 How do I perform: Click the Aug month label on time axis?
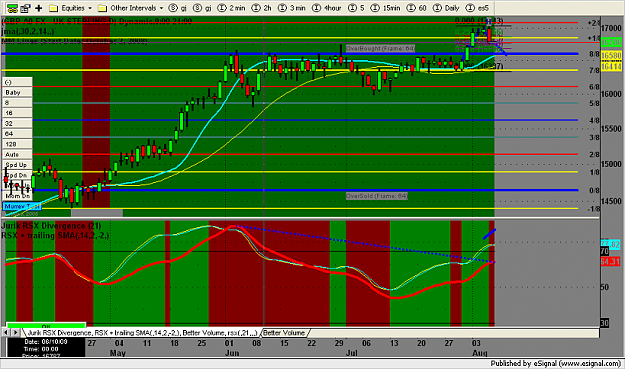[480, 353]
